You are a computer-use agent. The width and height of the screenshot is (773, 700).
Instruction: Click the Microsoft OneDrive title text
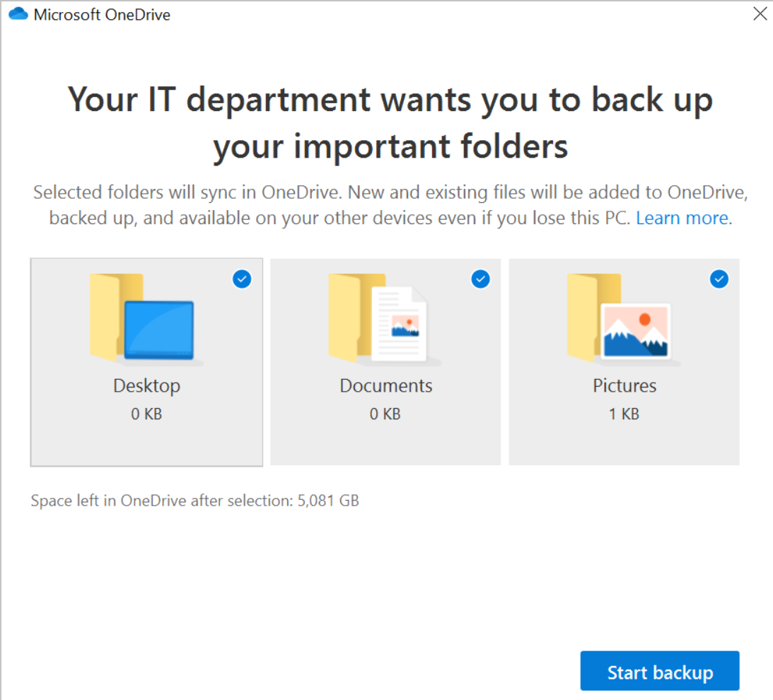pyautogui.click(x=103, y=13)
